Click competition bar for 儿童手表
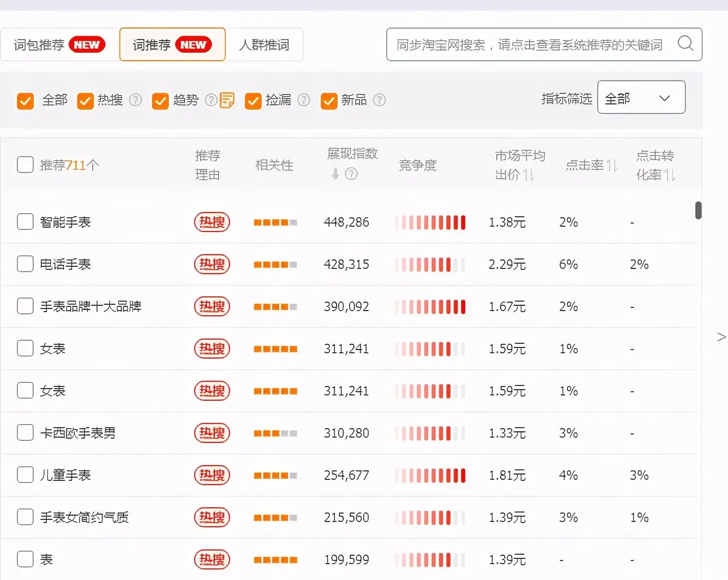Screen dimensions: 728x580 [x=430, y=475]
